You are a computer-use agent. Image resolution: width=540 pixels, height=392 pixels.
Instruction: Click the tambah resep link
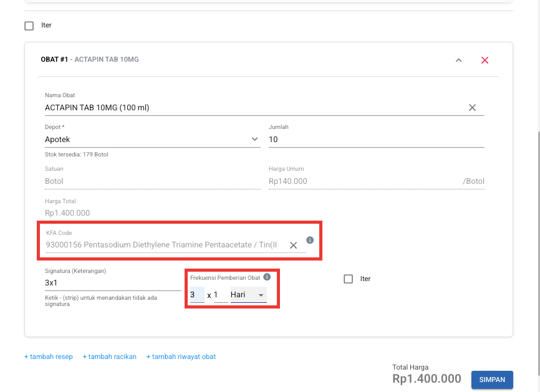49,357
